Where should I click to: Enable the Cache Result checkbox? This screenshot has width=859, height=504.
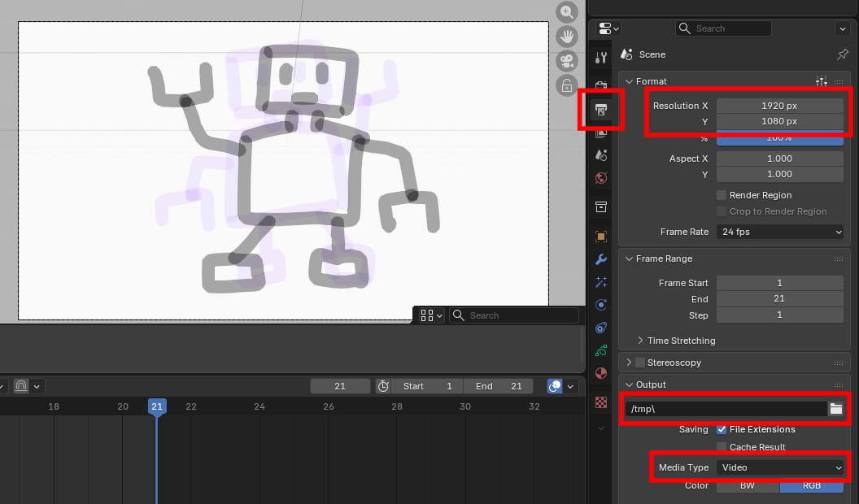click(x=722, y=447)
